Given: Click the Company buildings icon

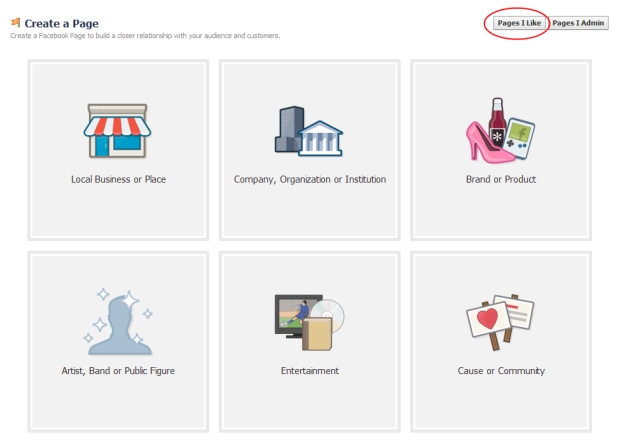Looking at the screenshot, I should pos(309,131).
